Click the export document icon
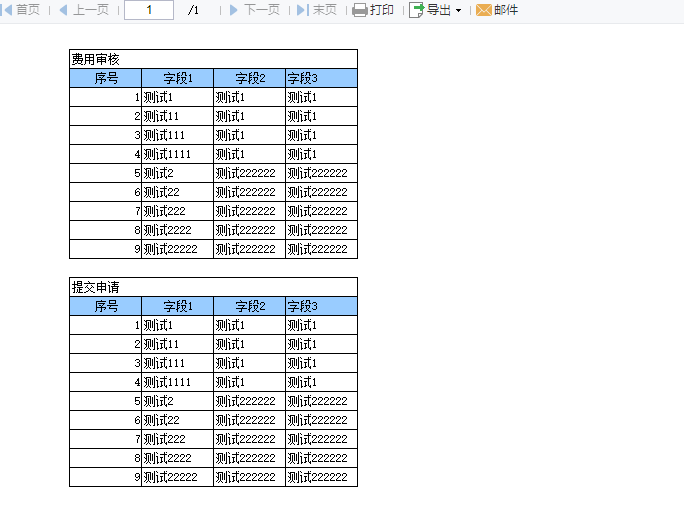 (417, 10)
